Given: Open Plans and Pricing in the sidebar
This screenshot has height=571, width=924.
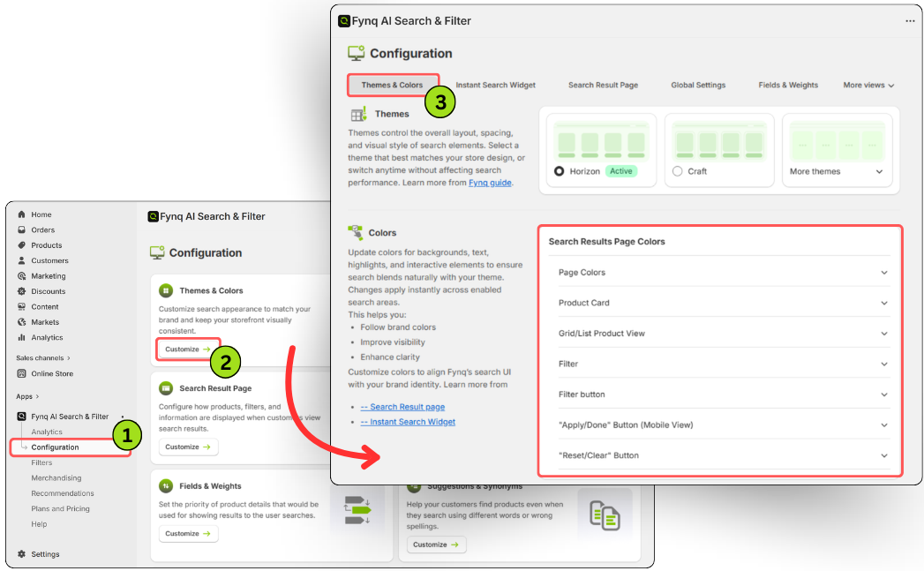Looking at the screenshot, I should [x=61, y=508].
